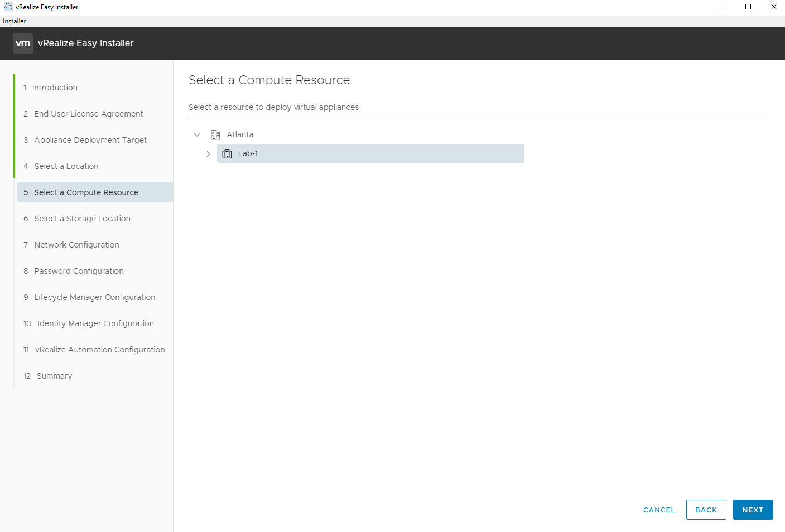Click the Select a Compute Resource heading

click(x=269, y=80)
